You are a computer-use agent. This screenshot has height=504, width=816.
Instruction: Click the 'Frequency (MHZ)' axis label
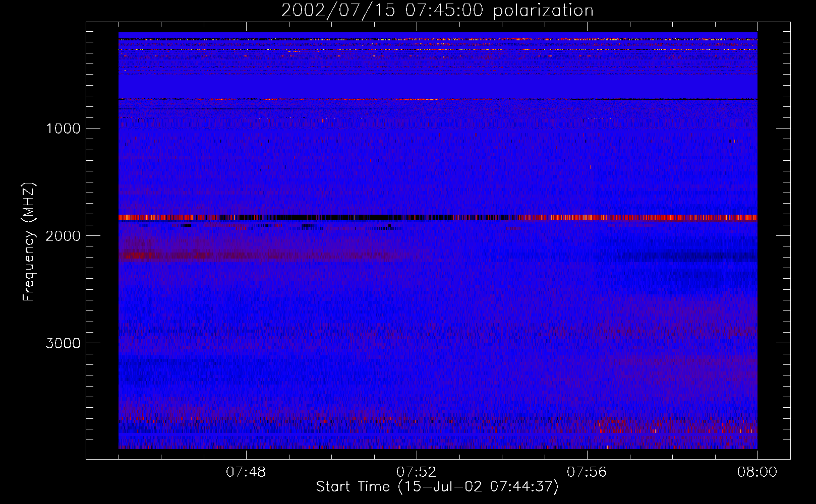pos(29,242)
